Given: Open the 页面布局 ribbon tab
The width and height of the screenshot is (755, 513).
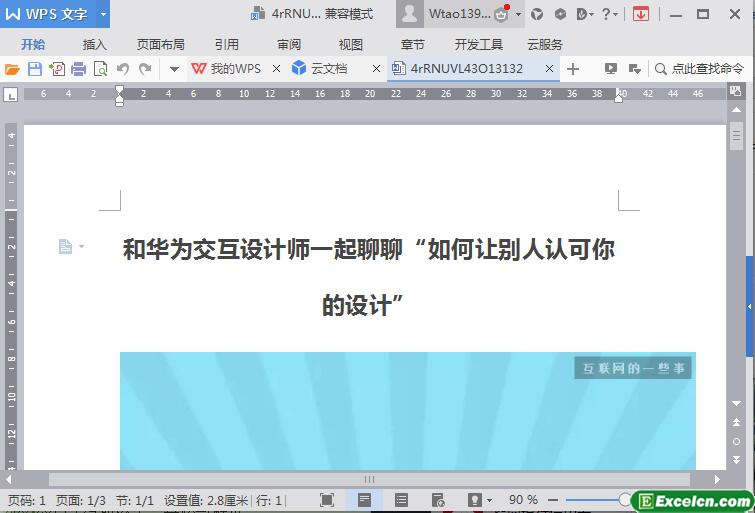Looking at the screenshot, I should pos(161,45).
